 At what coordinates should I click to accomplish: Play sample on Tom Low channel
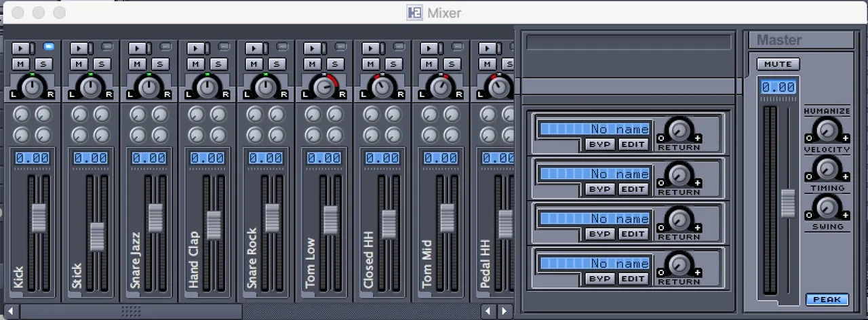pyautogui.click(x=313, y=48)
